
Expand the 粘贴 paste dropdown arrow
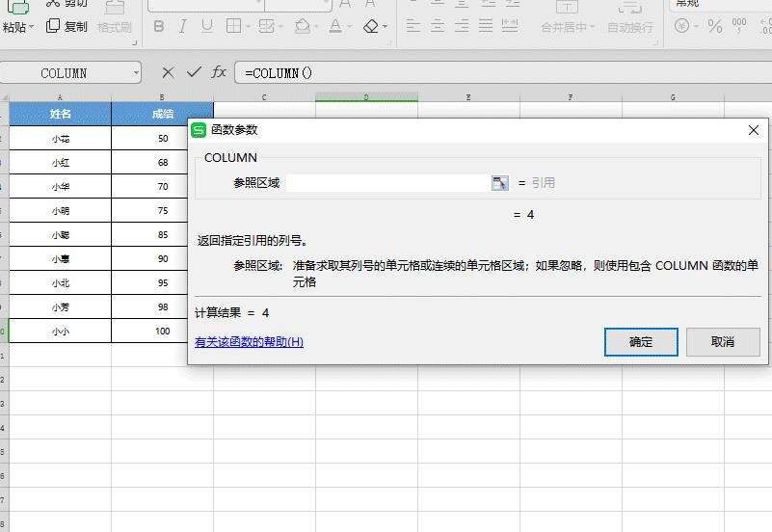(32, 28)
